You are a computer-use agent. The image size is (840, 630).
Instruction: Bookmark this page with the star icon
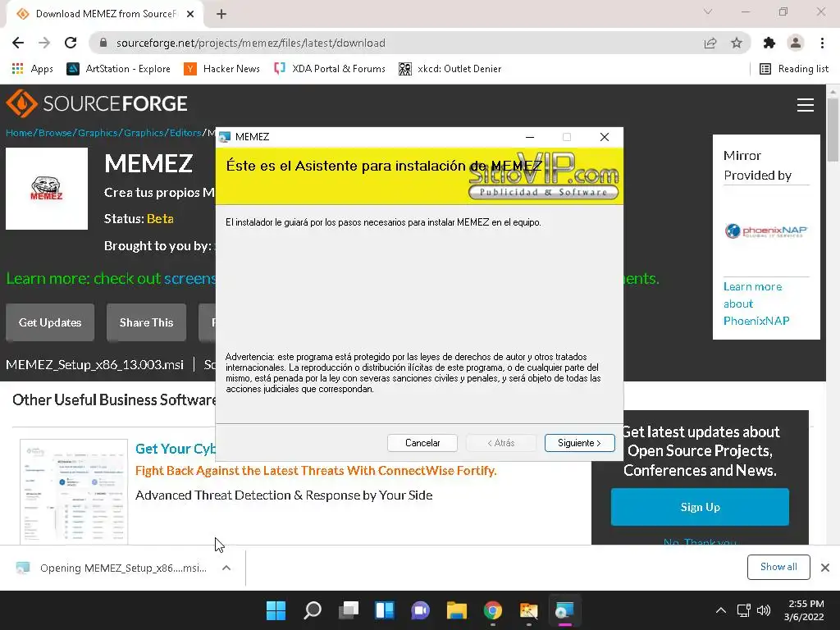pyautogui.click(x=737, y=43)
